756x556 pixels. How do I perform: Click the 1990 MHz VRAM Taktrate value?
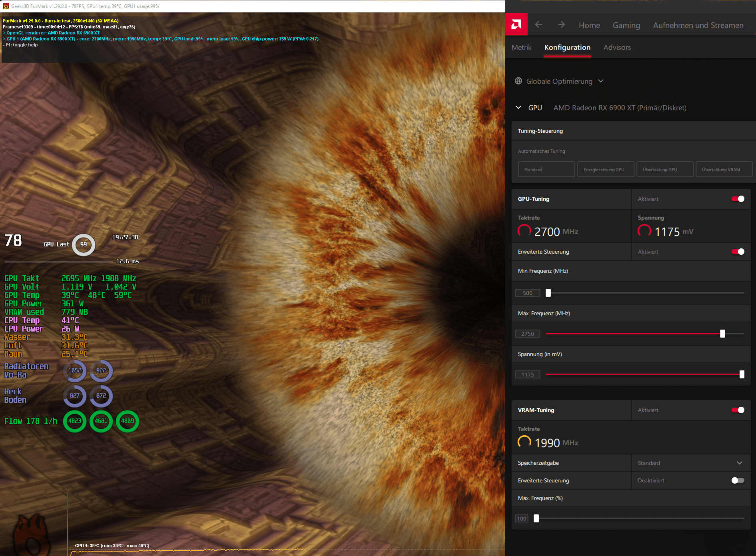coord(556,443)
